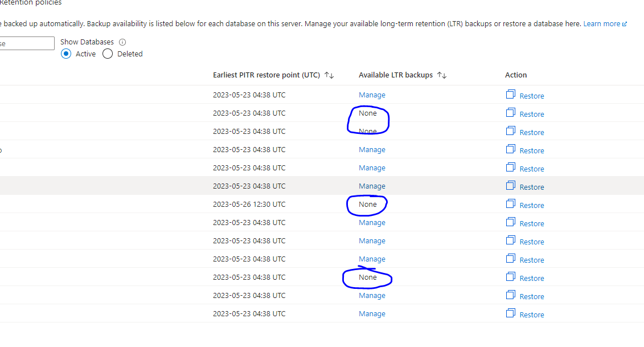Click restore icon in the 2023-05-26 12:30 row
Screen dimensions: 644x347
coord(511,204)
